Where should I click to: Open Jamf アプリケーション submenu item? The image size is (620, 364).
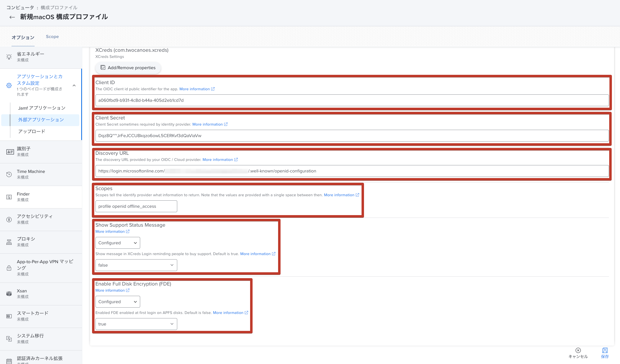pos(42,108)
